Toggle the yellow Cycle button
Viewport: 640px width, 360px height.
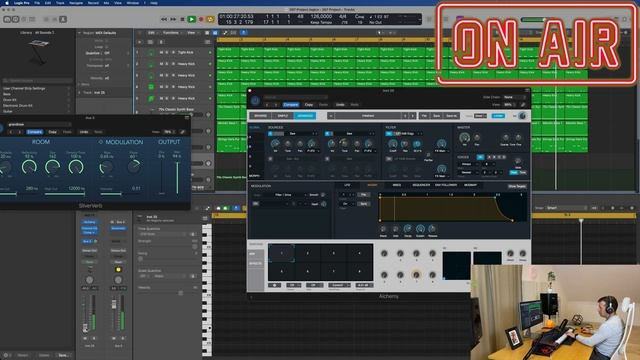pyautogui.click(x=211, y=19)
